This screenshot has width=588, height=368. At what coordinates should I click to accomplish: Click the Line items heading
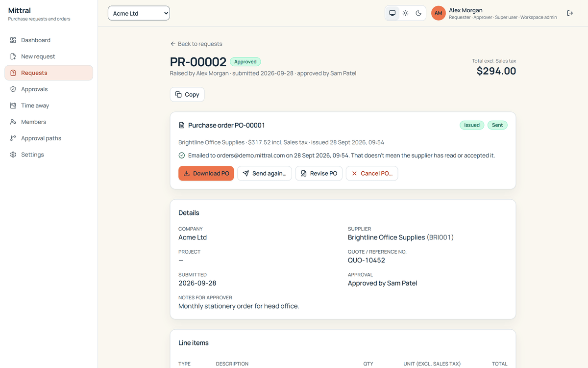(194, 343)
